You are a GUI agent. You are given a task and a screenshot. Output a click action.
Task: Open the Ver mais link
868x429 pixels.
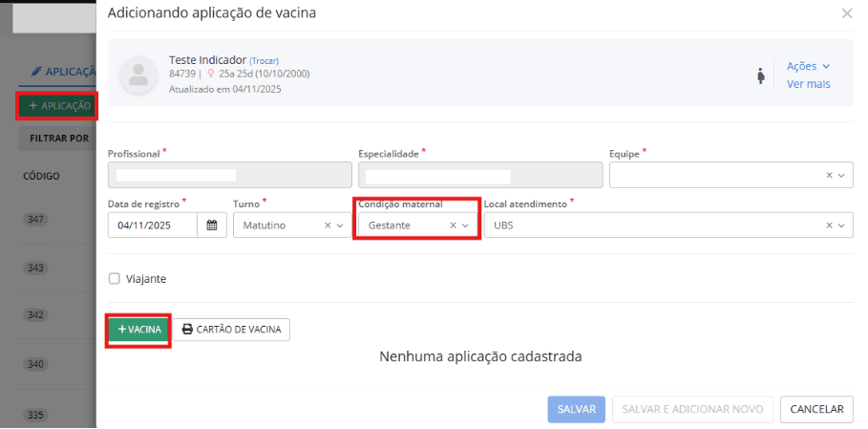pos(808,84)
